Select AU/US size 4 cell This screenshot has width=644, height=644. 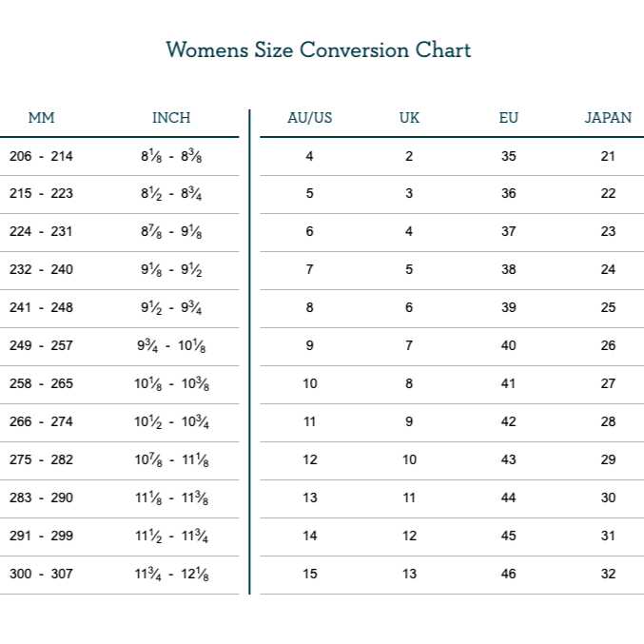point(309,156)
